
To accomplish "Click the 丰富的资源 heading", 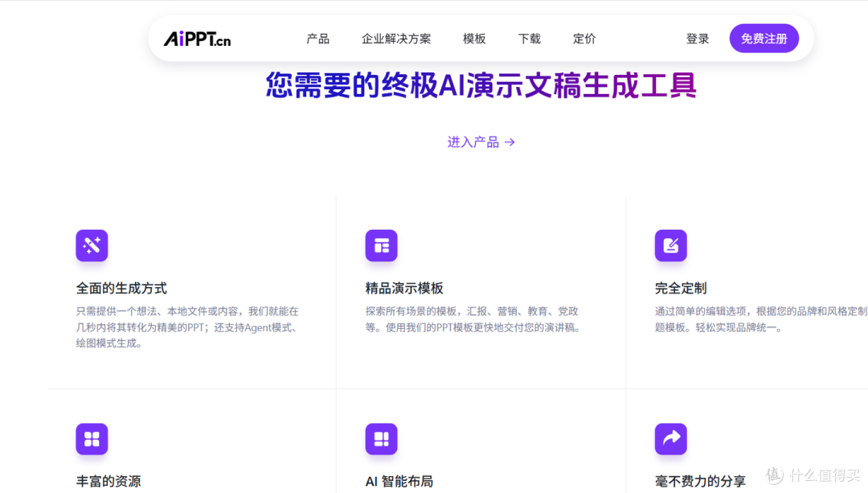I will (108, 481).
